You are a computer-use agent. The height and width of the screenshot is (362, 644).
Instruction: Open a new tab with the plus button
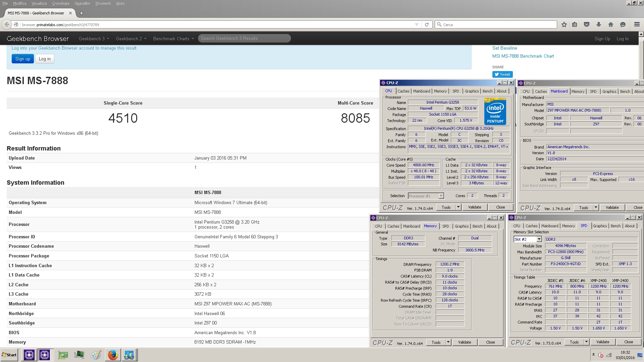click(81, 13)
